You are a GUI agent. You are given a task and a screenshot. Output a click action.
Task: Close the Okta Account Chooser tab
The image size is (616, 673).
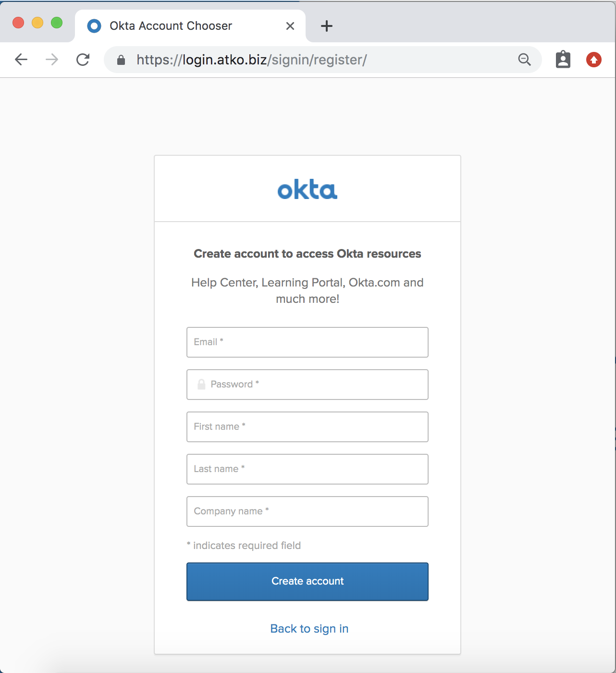tap(290, 26)
